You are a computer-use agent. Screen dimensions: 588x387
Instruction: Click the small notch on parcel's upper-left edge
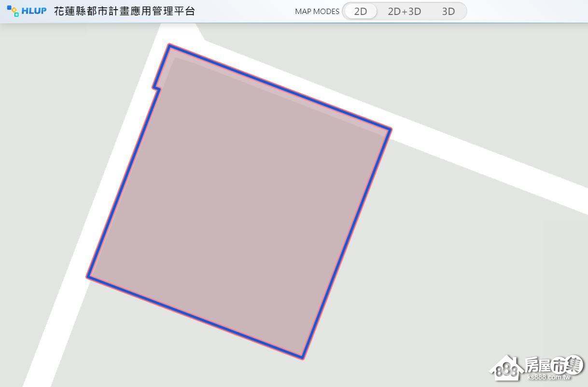click(x=156, y=88)
